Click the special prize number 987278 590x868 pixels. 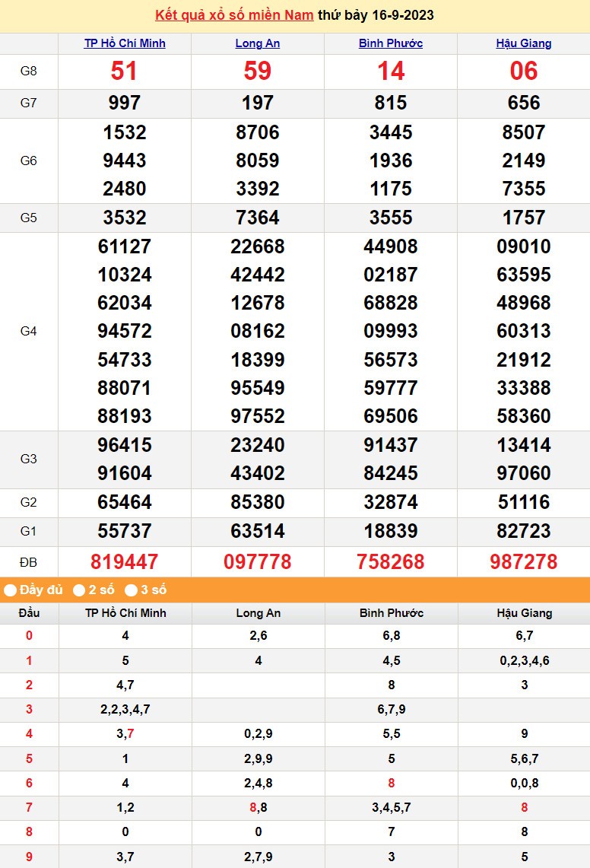(524, 562)
